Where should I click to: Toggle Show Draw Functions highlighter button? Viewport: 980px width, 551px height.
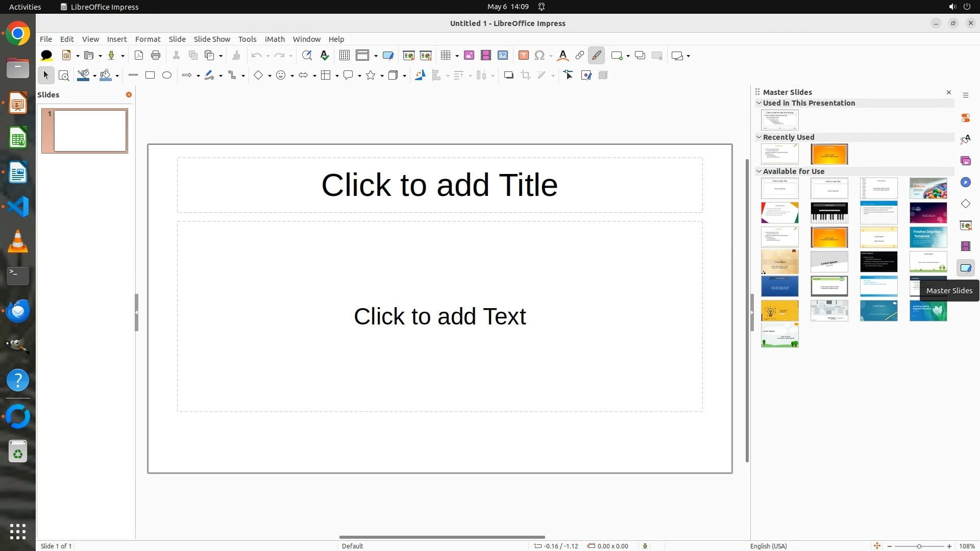coord(596,56)
